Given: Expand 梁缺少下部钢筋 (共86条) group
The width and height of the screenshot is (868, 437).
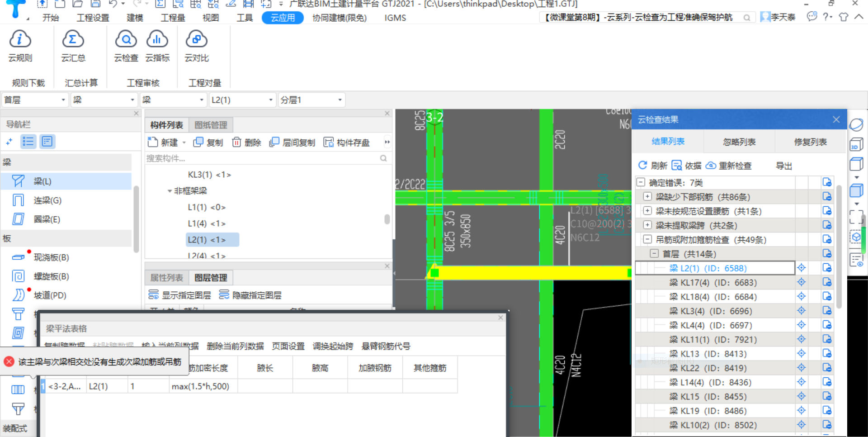Looking at the screenshot, I should click(647, 197).
